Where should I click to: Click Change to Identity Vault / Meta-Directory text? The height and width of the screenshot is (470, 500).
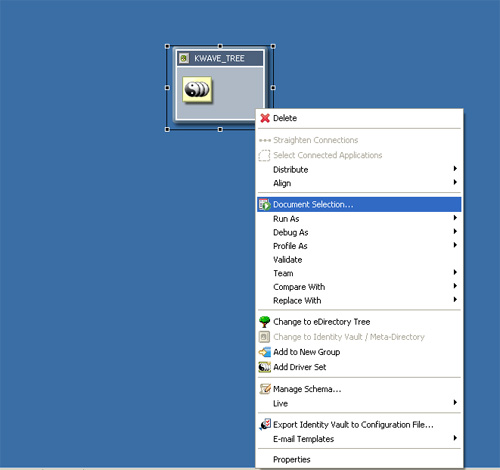[349, 337]
